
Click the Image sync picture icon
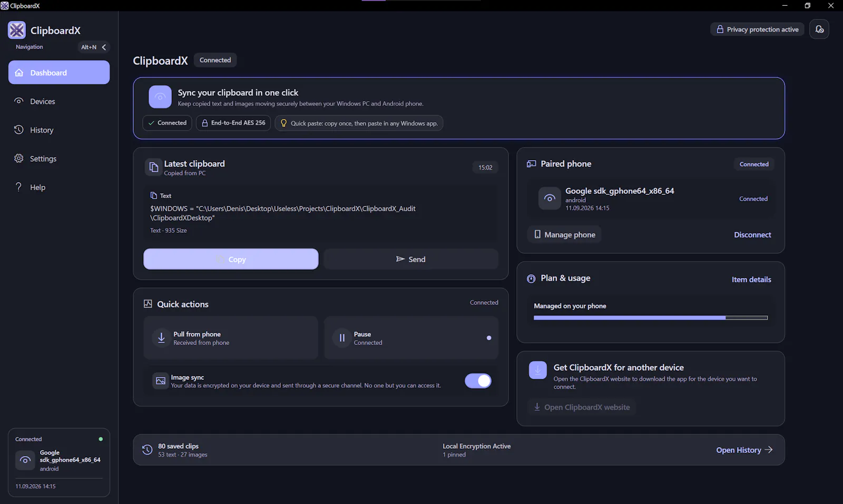pyautogui.click(x=161, y=381)
